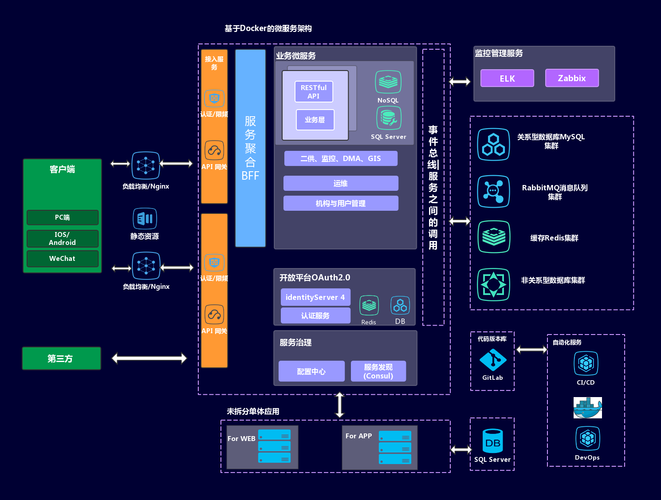The width and height of the screenshot is (661, 500).
Task: Select the 服务发现 (Consul) box
Action: click(378, 371)
